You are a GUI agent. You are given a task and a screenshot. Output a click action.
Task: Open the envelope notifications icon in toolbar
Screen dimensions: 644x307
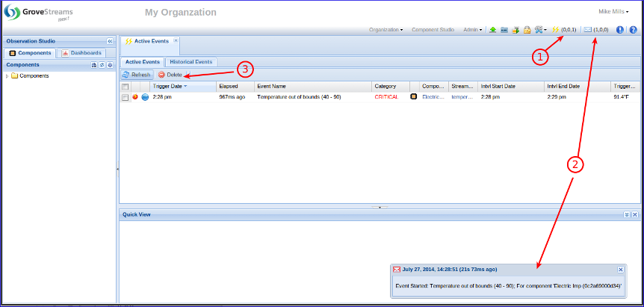(587, 30)
